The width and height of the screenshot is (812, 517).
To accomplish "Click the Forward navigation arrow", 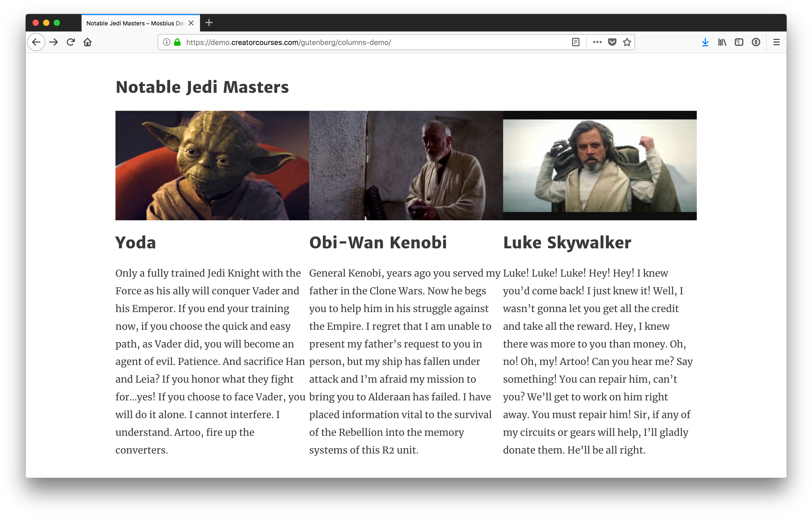I will coord(54,42).
